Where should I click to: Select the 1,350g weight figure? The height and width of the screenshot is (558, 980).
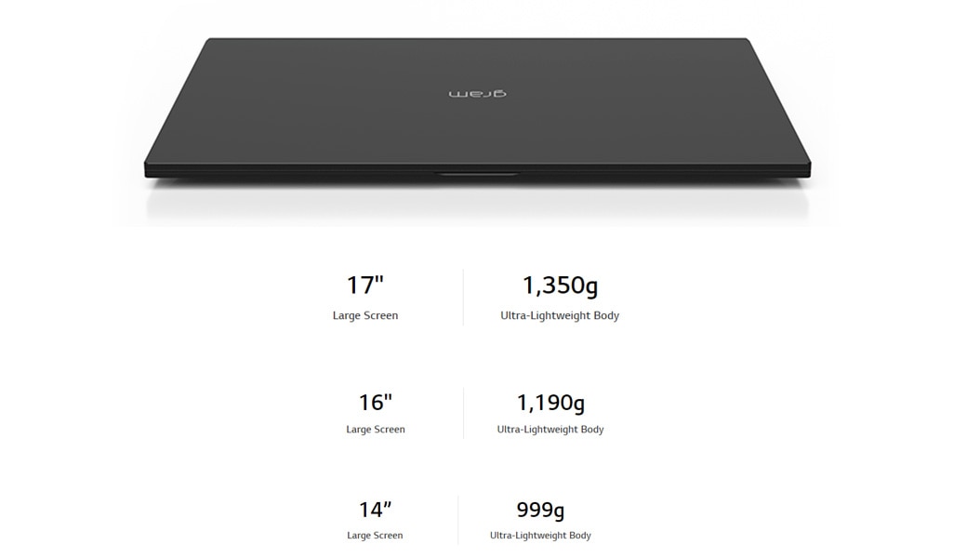(x=560, y=286)
